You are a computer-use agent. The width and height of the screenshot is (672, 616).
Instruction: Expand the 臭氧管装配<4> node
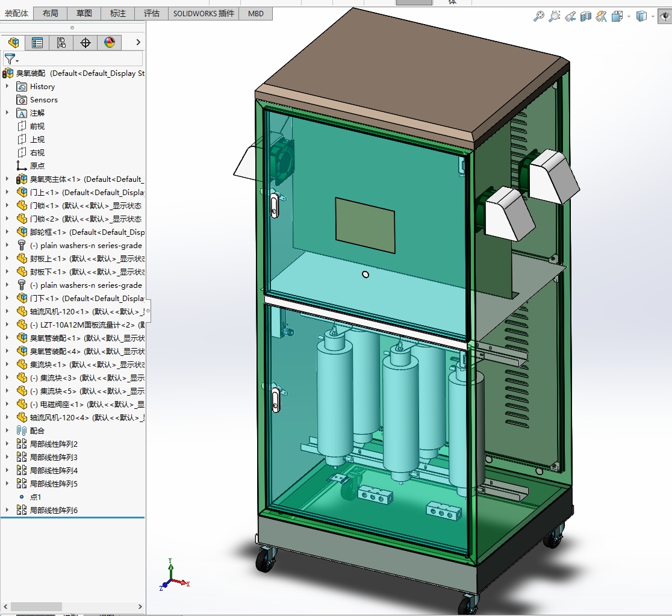(7, 351)
